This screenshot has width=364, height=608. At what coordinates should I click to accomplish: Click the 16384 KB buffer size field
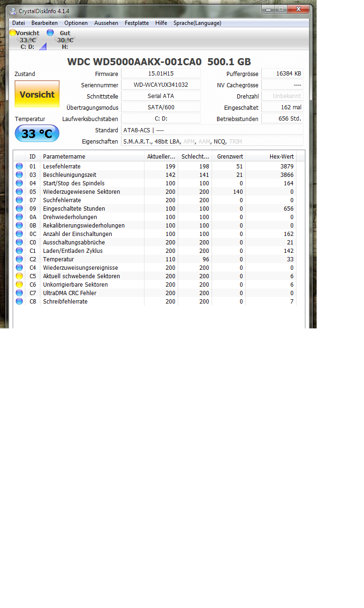pos(282,74)
